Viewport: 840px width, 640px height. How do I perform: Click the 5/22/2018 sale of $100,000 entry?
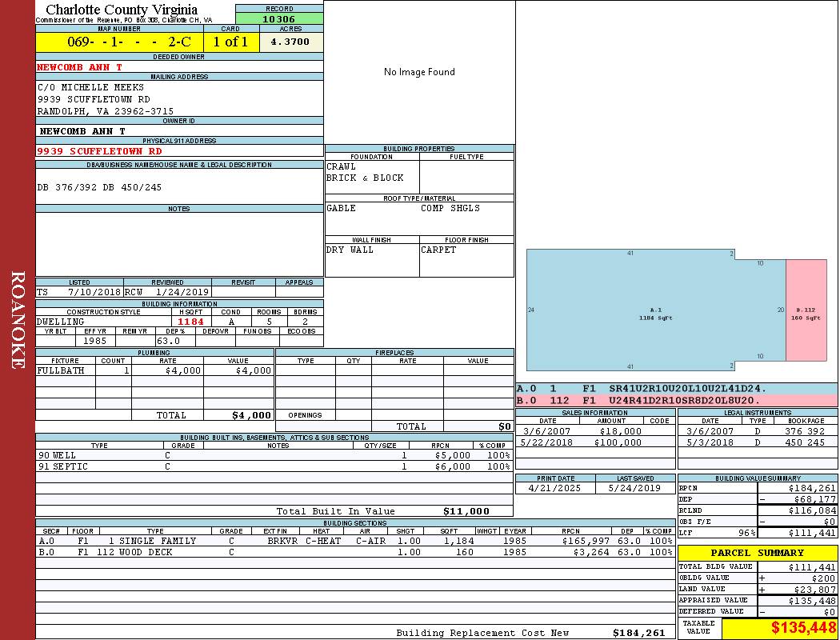[593, 442]
